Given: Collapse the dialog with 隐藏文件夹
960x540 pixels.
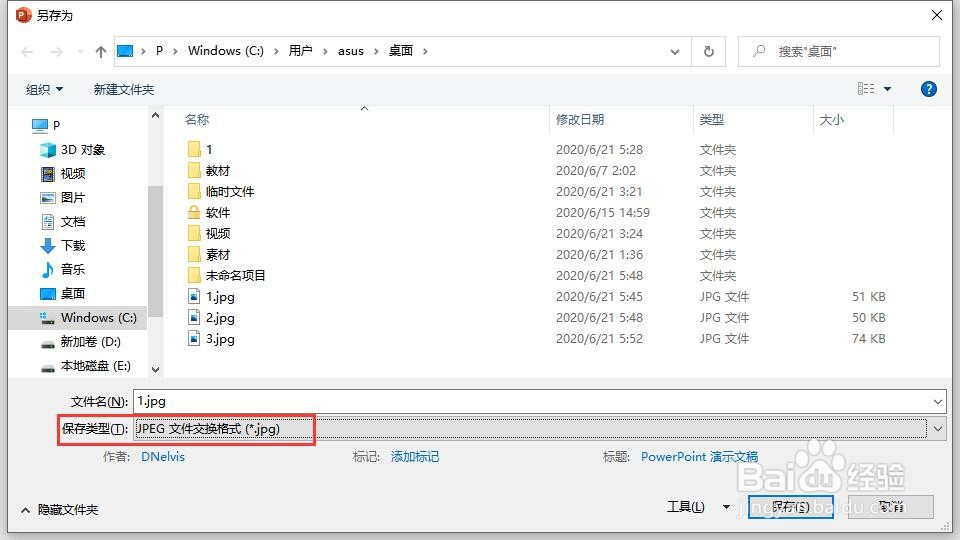Looking at the screenshot, I should pos(59,509).
